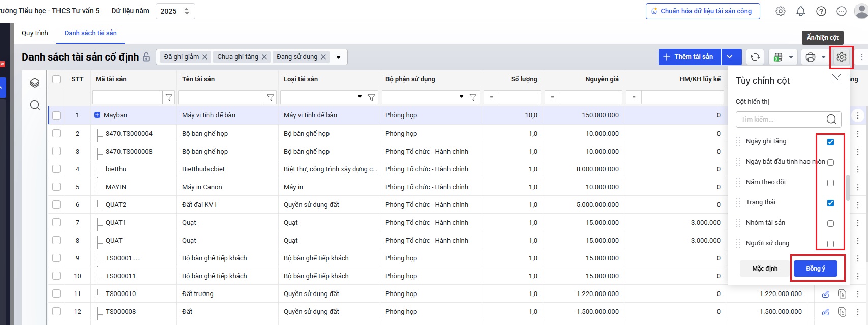The height and width of the screenshot is (325, 868).
Task: Open the column settings gear icon
Action: click(x=842, y=57)
